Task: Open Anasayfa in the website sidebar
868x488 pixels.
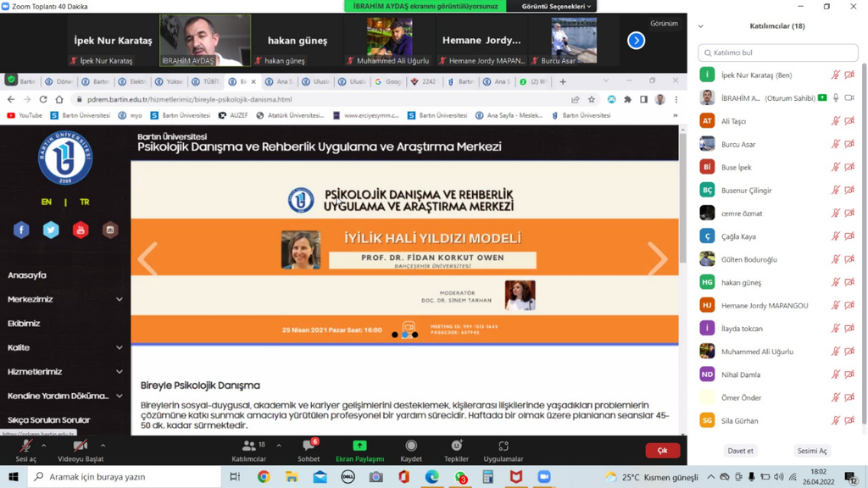Action: click(x=27, y=275)
